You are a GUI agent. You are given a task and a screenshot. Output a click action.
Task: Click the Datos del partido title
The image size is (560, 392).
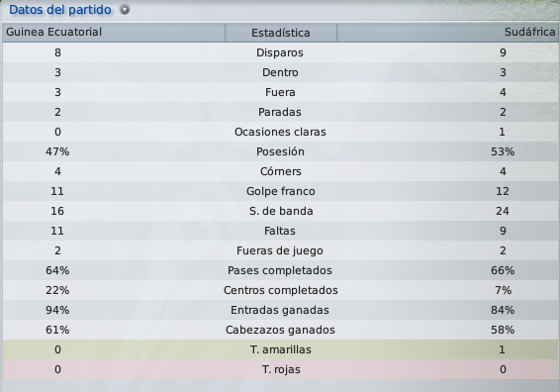point(60,10)
